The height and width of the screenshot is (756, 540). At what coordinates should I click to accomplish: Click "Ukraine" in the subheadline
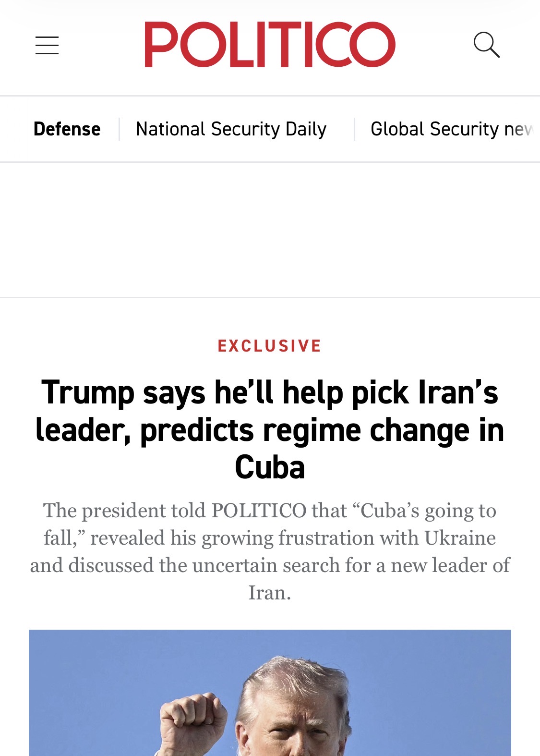460,538
